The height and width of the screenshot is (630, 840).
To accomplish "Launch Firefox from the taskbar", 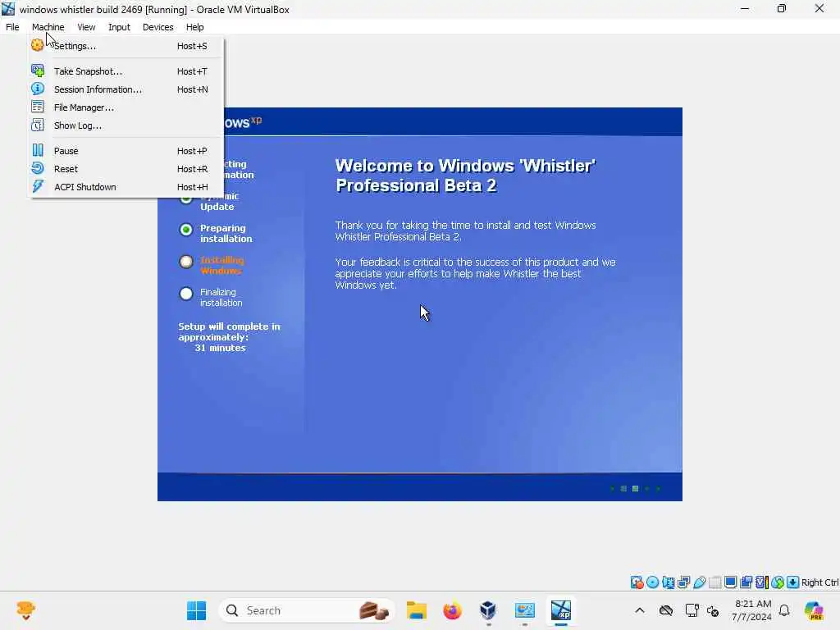I will [x=452, y=610].
